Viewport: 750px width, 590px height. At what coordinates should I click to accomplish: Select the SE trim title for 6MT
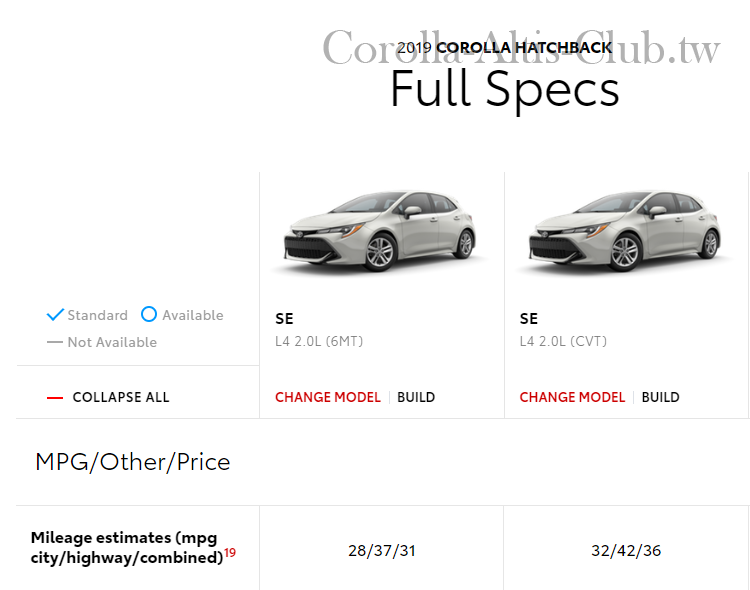click(284, 319)
